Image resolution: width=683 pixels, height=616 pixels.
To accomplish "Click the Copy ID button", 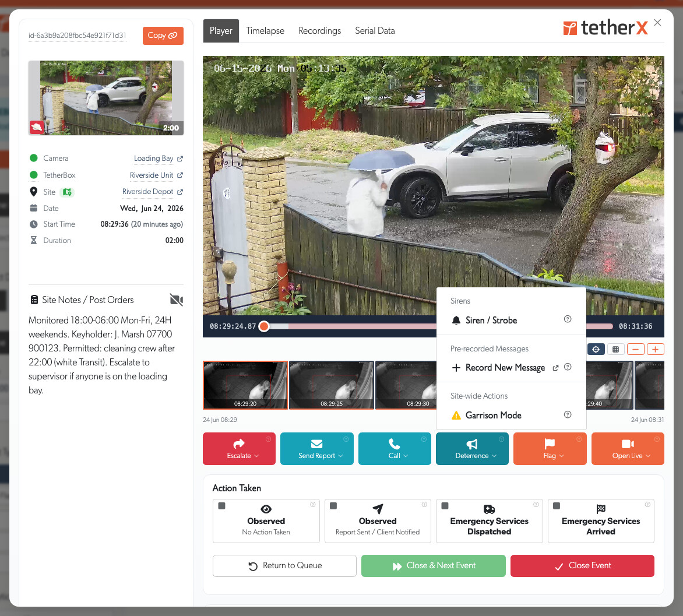I will pos(163,36).
